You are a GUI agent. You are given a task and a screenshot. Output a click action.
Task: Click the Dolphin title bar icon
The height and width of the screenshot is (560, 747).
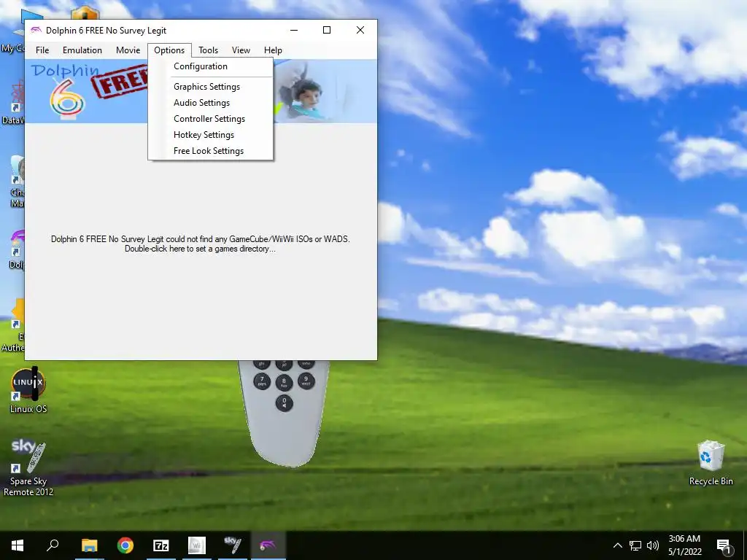[x=36, y=31]
